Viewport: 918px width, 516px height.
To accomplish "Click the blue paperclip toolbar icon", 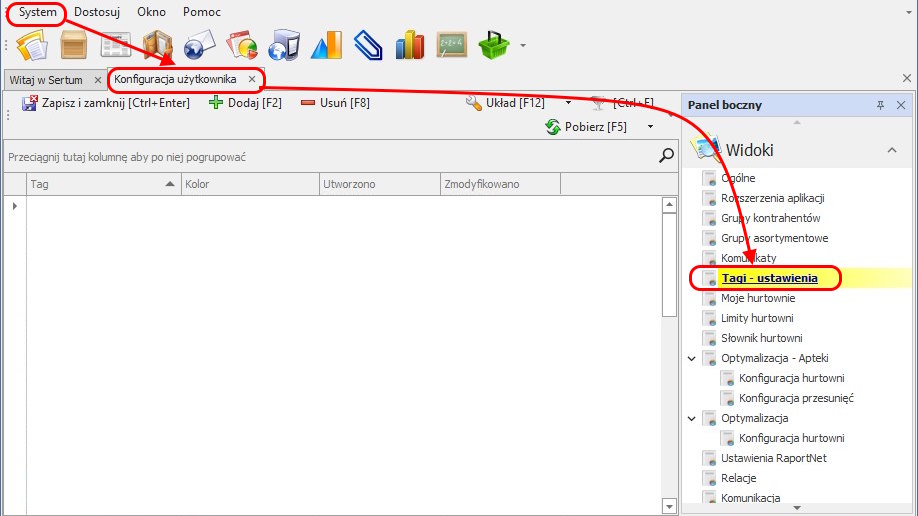I will (x=368, y=45).
